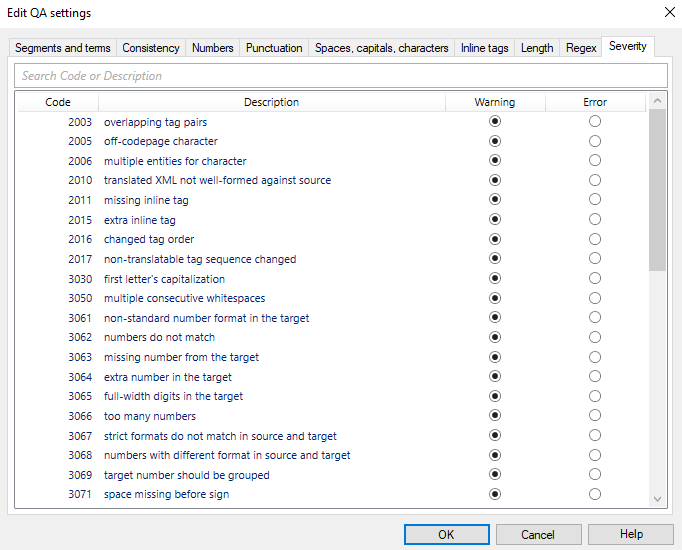This screenshot has width=682, height=550.
Task: Click the scrollbar down arrow
Action: coord(657,499)
